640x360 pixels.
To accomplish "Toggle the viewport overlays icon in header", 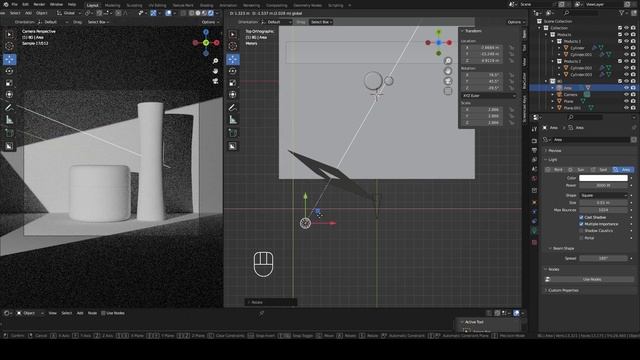I will pyautogui.click(x=169, y=13).
